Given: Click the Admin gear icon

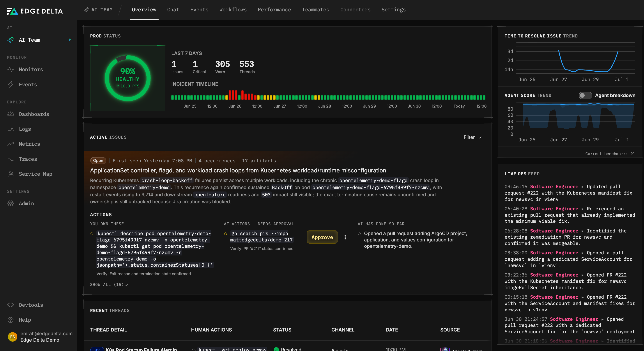Looking at the screenshot, I should (x=11, y=203).
